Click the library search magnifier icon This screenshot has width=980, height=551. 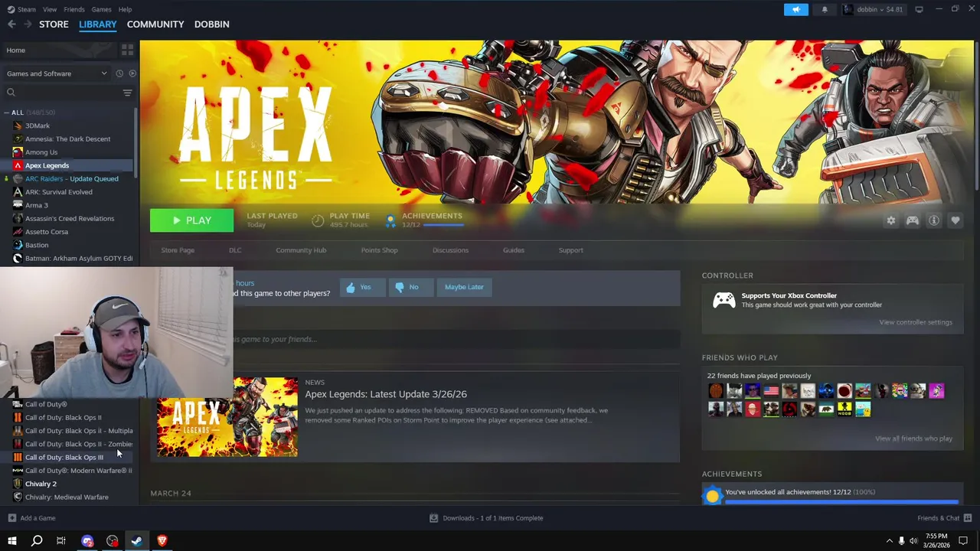click(11, 93)
